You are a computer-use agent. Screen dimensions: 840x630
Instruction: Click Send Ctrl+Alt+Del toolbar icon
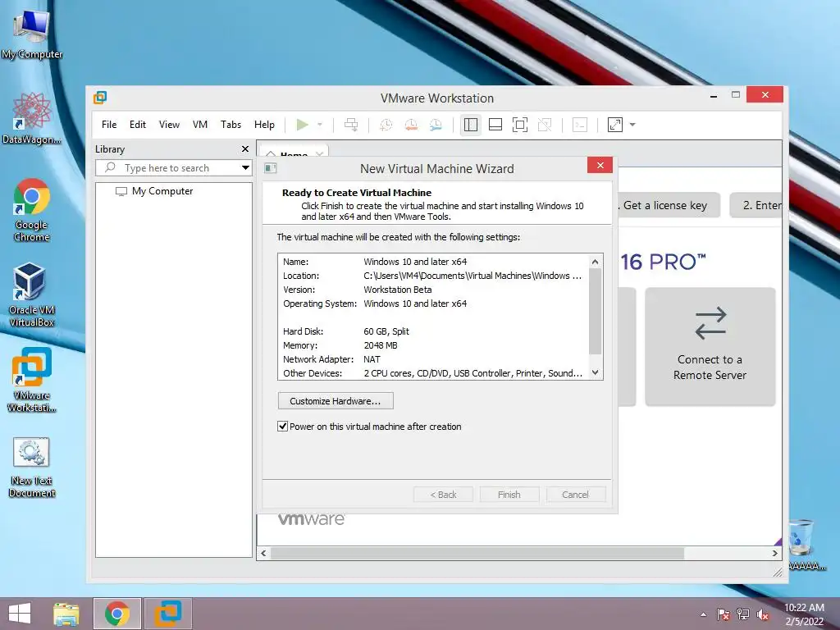[351, 125]
